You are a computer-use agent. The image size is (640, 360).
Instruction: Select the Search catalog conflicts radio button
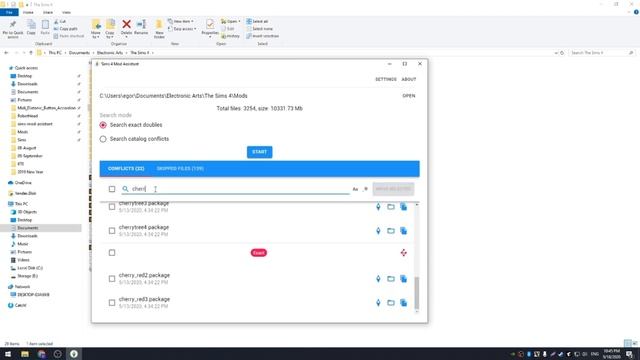click(103, 139)
